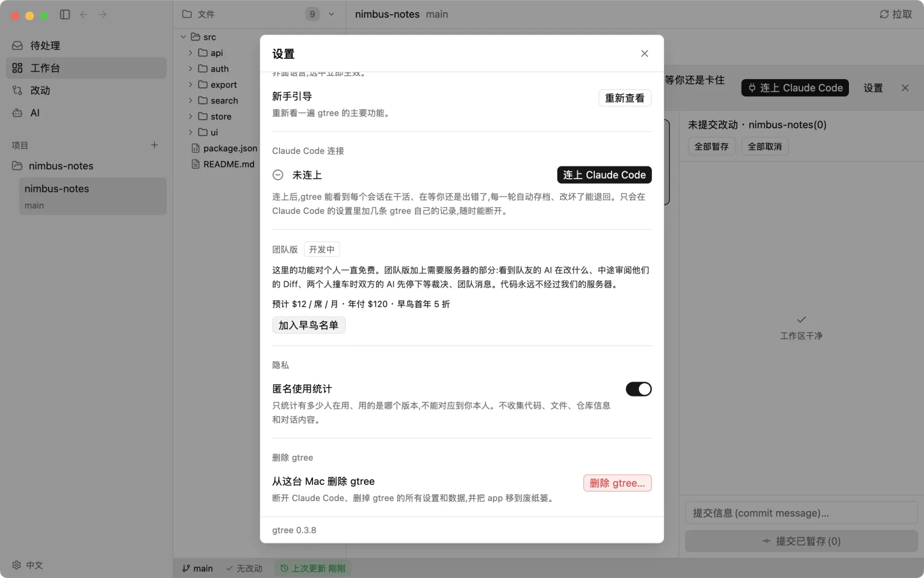Open the AI robot icon
Viewport: 924px width, 578px height.
coord(17,113)
